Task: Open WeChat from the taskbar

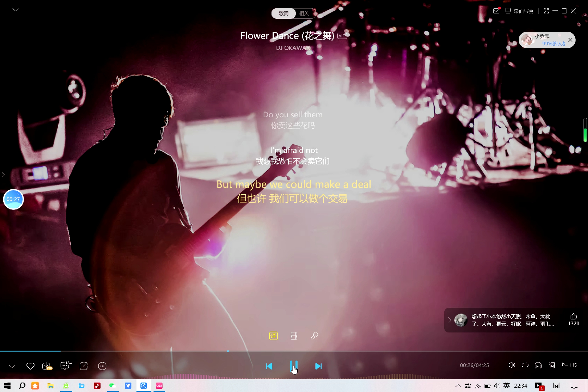Action: 113,386
